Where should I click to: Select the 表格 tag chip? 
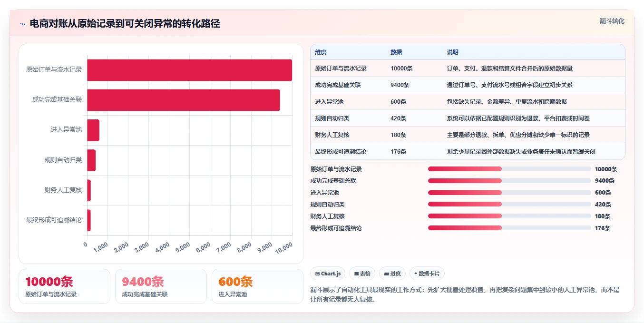[x=362, y=274]
